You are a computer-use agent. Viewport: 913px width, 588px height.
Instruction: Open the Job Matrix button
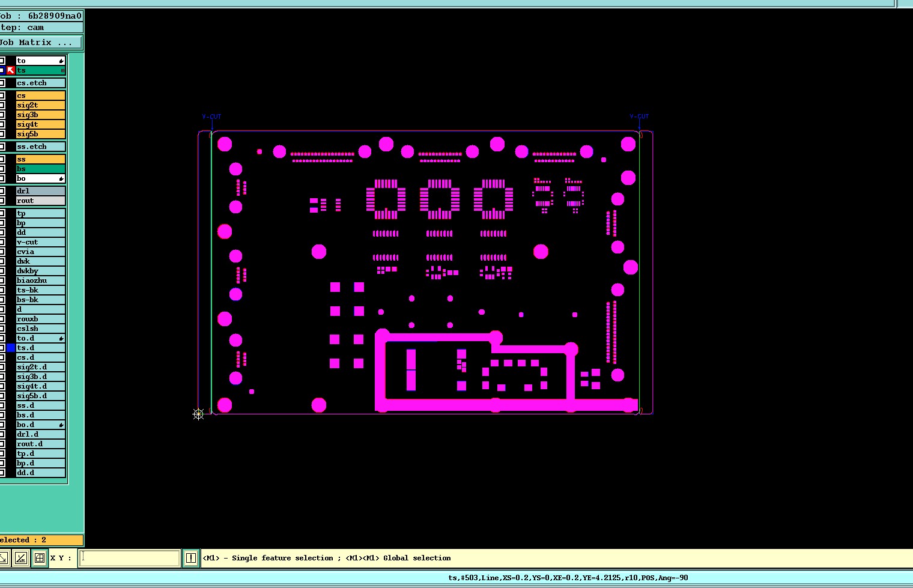click(x=41, y=43)
